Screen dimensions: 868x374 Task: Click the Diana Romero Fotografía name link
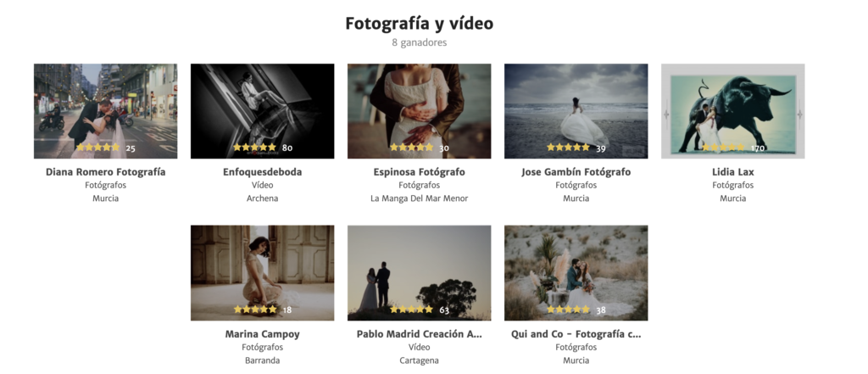coord(105,172)
